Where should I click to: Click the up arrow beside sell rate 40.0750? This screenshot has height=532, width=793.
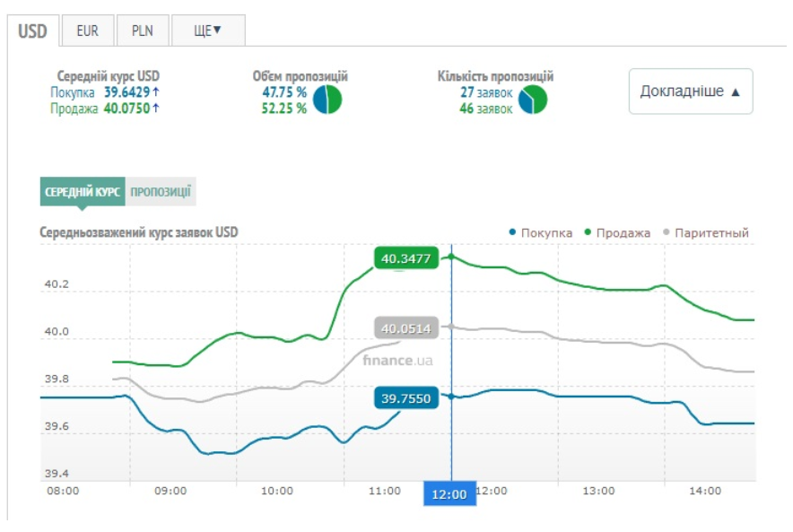click(156, 109)
